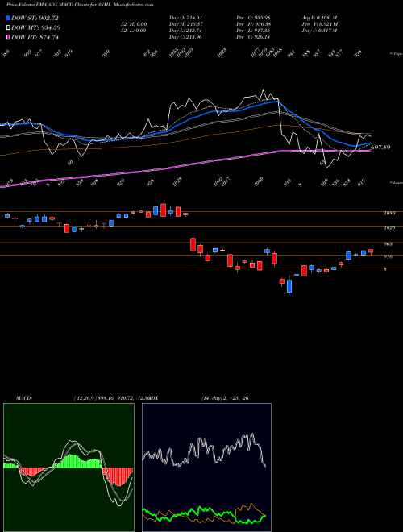
Task: Click the ADX indicator chart thumbnail
Action: (x=206, y=468)
